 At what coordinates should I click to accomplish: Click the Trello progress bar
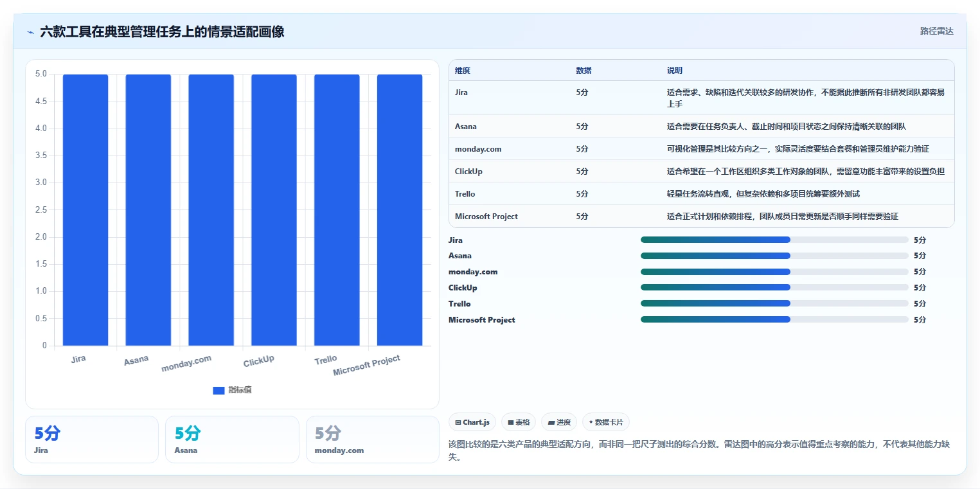coord(774,303)
